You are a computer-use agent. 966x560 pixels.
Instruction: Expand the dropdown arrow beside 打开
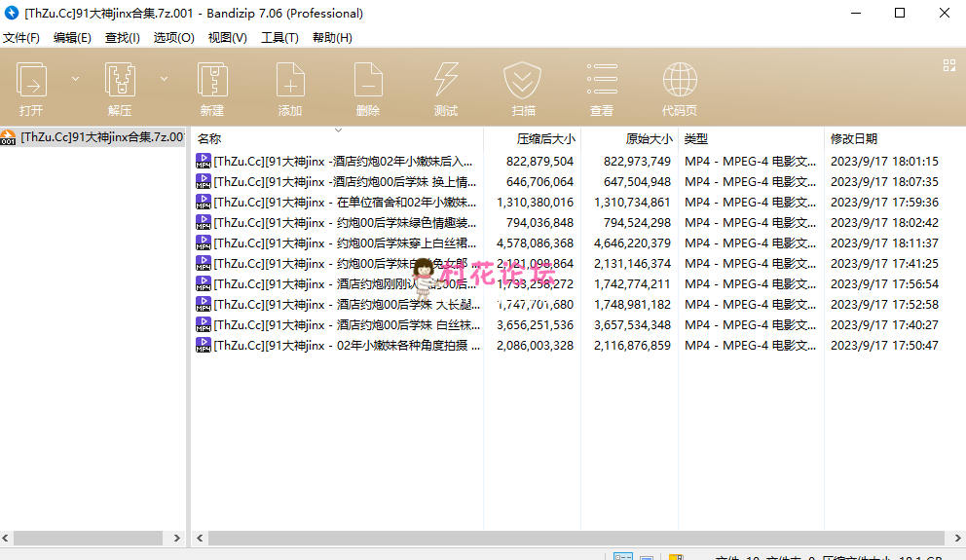point(75,79)
